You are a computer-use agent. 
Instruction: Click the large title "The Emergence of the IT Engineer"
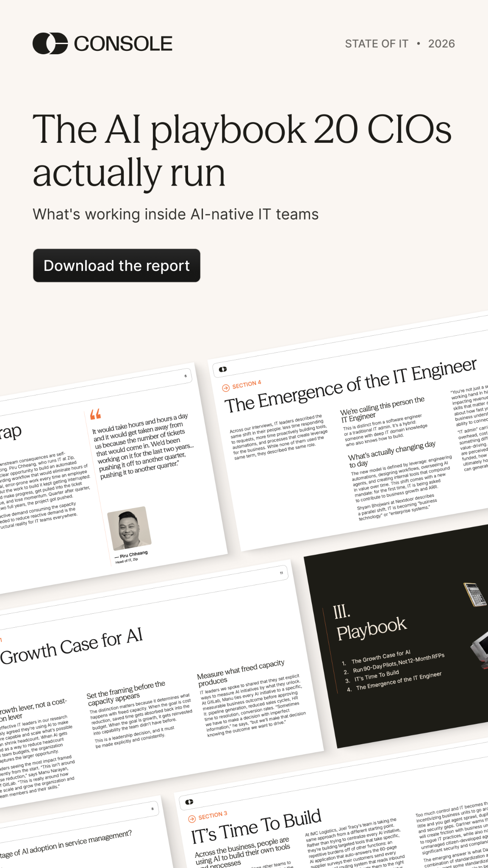351,386
